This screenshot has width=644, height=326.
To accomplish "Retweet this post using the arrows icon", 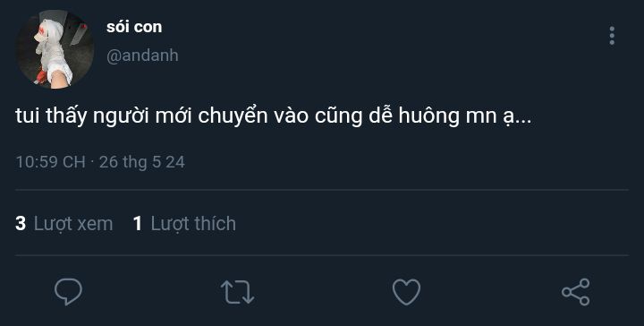I will coord(237,292).
